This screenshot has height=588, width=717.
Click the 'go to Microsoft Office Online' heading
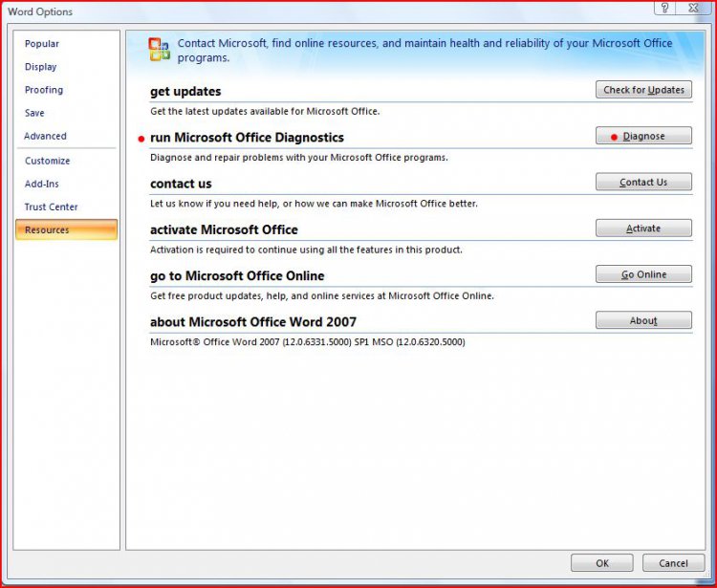[x=237, y=275]
